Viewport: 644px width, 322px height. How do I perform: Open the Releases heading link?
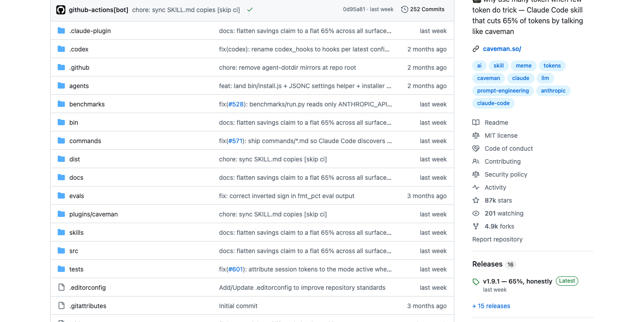[x=487, y=264]
